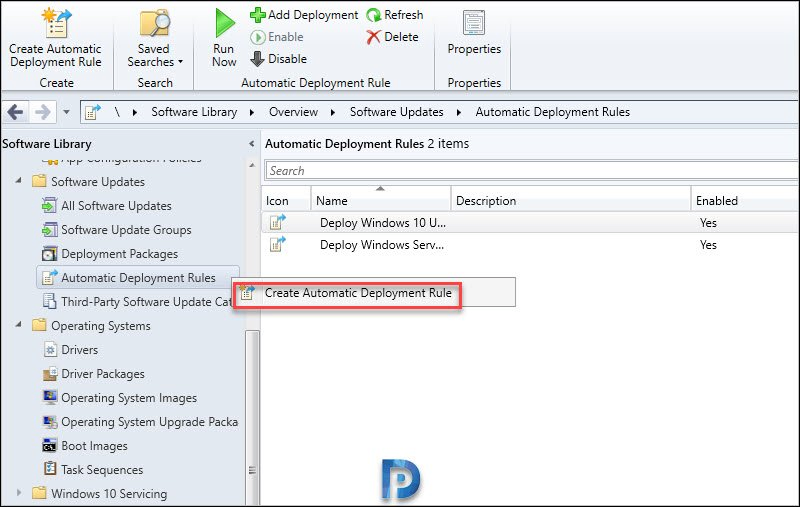Collapse the Software Updates tree folder
800x507 pixels.
pyautogui.click(x=18, y=180)
